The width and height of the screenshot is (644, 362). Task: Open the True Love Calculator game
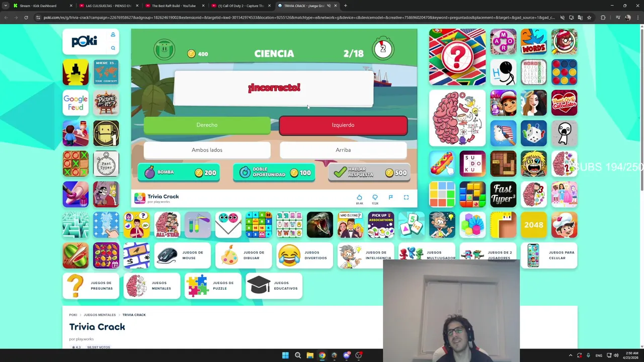[565, 103]
